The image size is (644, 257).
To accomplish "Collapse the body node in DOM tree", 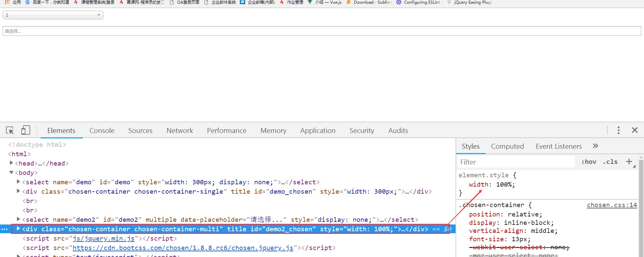I will click(x=11, y=172).
